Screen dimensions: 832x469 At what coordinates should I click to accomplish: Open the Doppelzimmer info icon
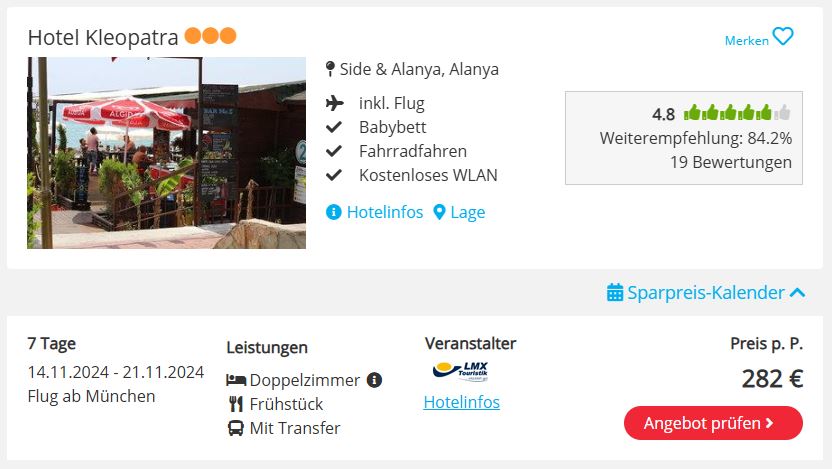click(x=374, y=380)
